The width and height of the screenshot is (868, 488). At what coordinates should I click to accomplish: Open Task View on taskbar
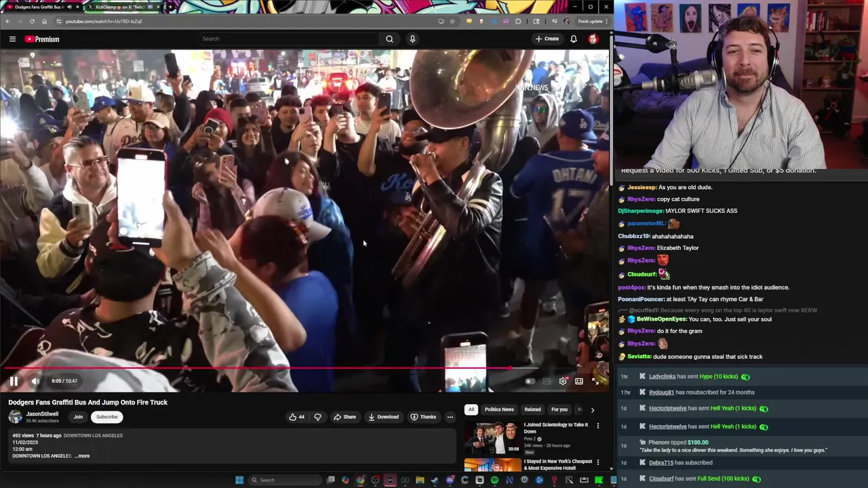(x=330, y=480)
